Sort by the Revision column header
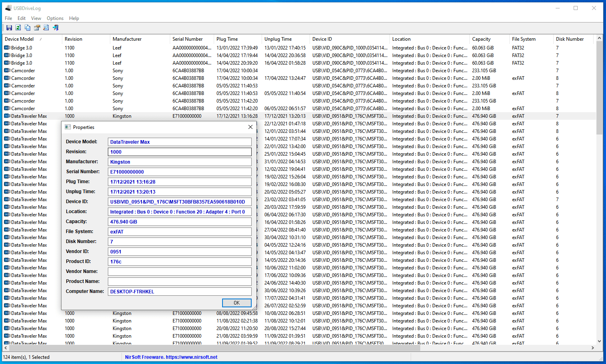Image resolution: width=606 pixels, height=364 pixels. 86,39
